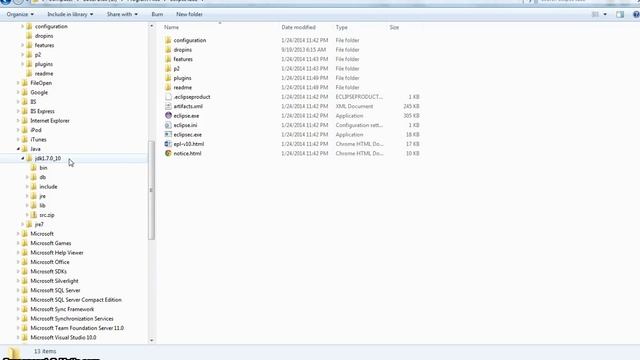Click the .eclipseproduct file icon

click(x=168, y=97)
